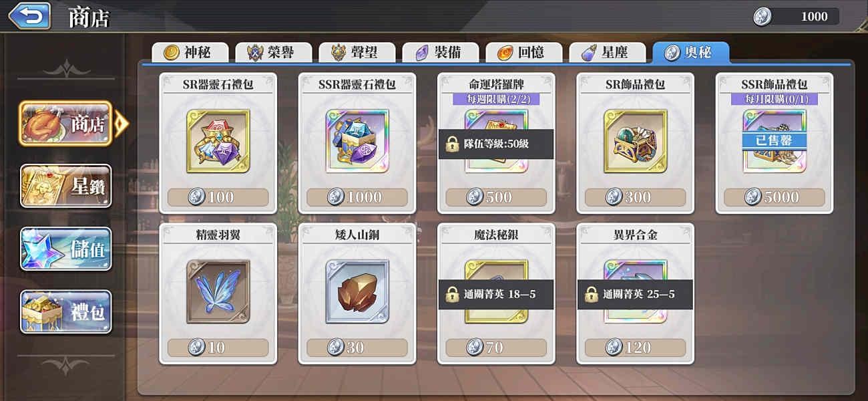Select the 矮人山銅 ore icon
Viewport: 868px width, 401px height.
pos(357,291)
